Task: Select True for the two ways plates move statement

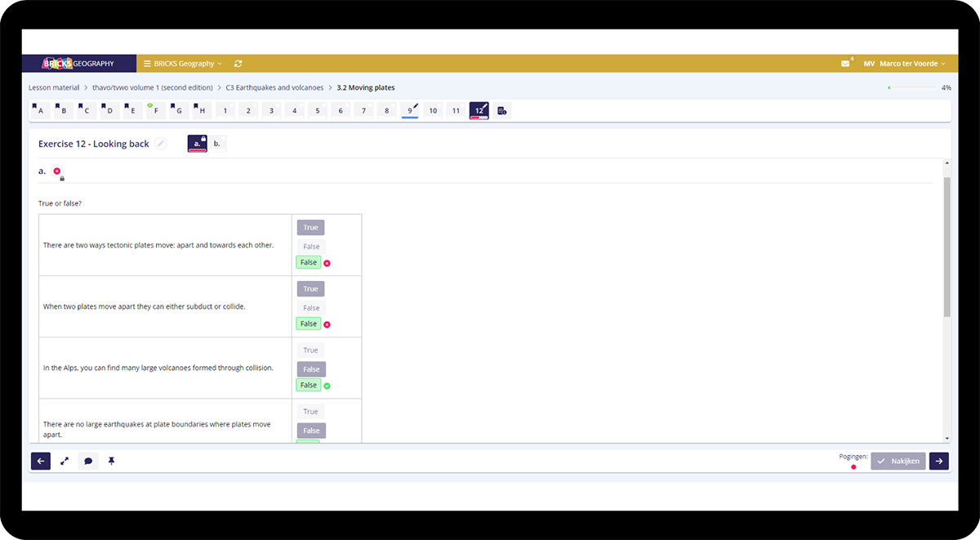Action: point(310,228)
